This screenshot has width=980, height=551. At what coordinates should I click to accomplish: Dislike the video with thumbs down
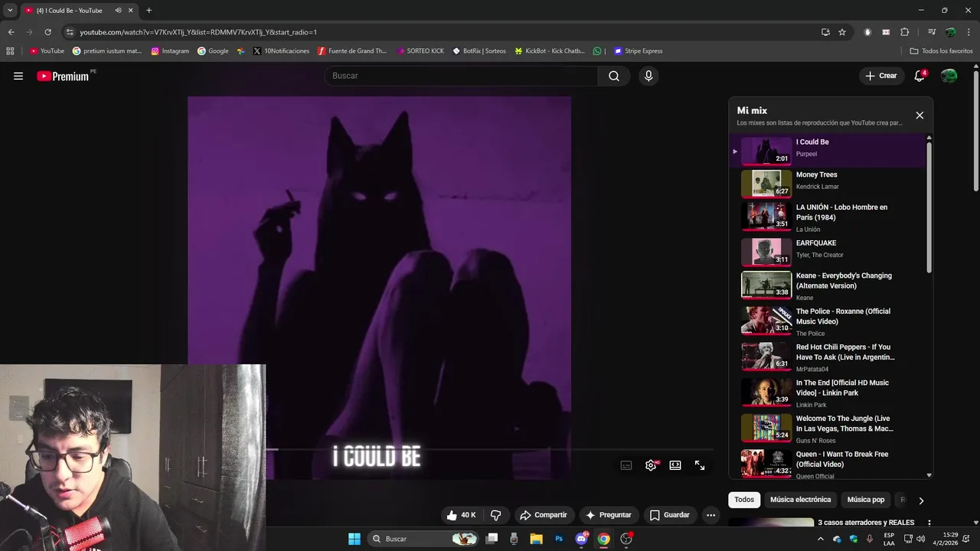tap(495, 515)
